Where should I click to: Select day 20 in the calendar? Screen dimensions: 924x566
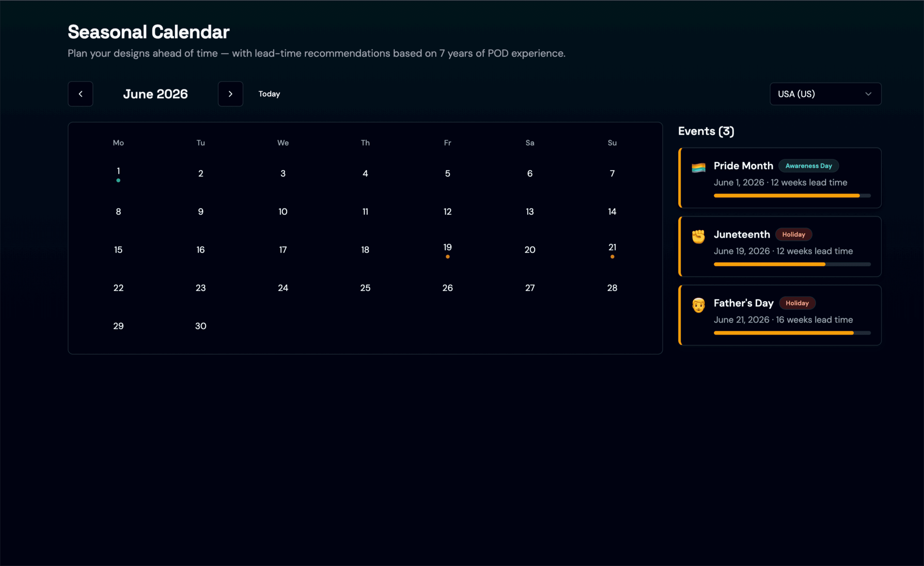point(530,250)
